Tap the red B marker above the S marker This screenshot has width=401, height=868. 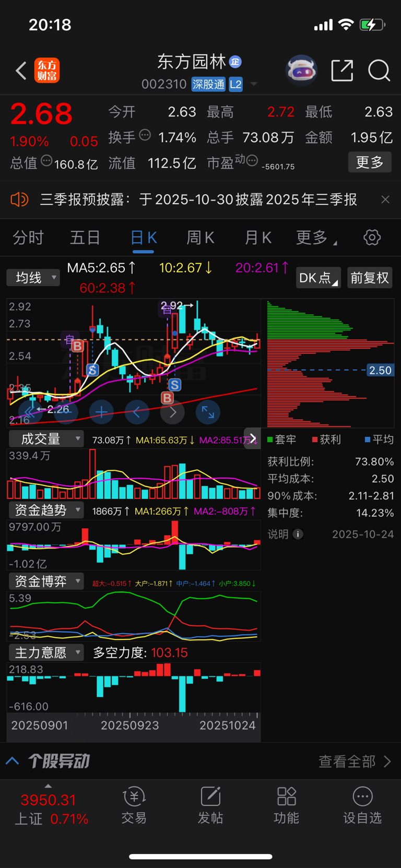point(77,346)
